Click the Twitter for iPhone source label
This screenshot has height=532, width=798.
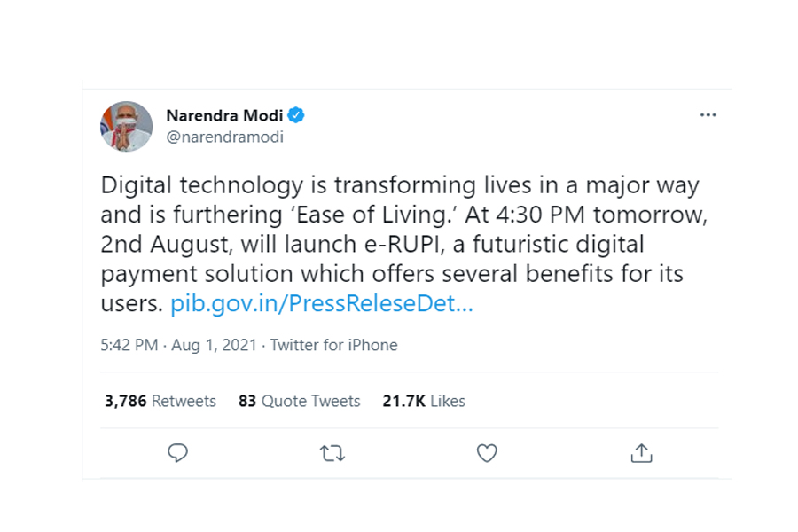point(333,346)
